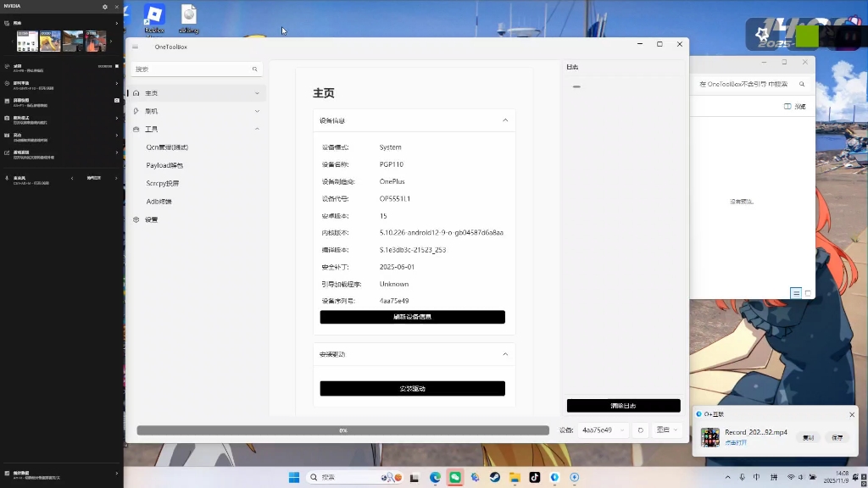Click the gear icon beside 设置

tap(136, 219)
